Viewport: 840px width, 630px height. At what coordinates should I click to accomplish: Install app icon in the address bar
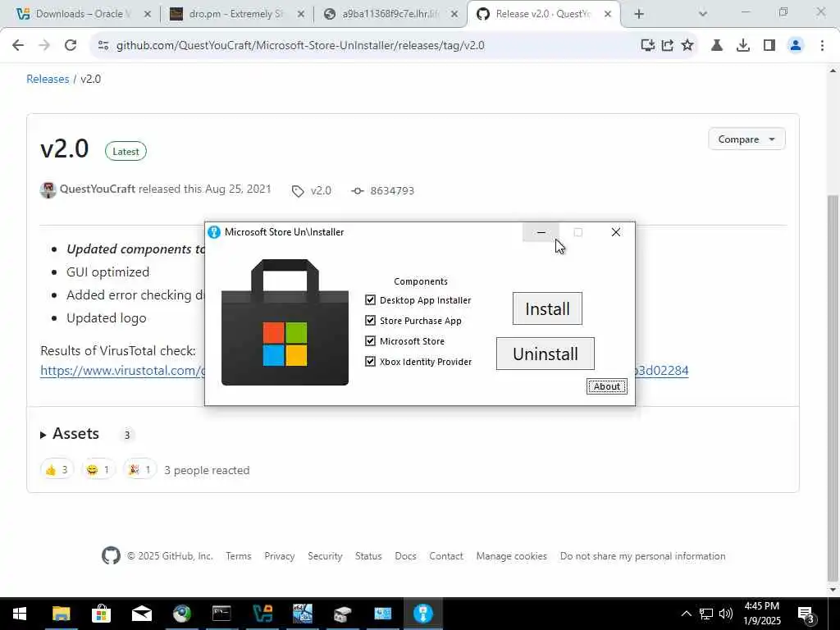click(648, 46)
